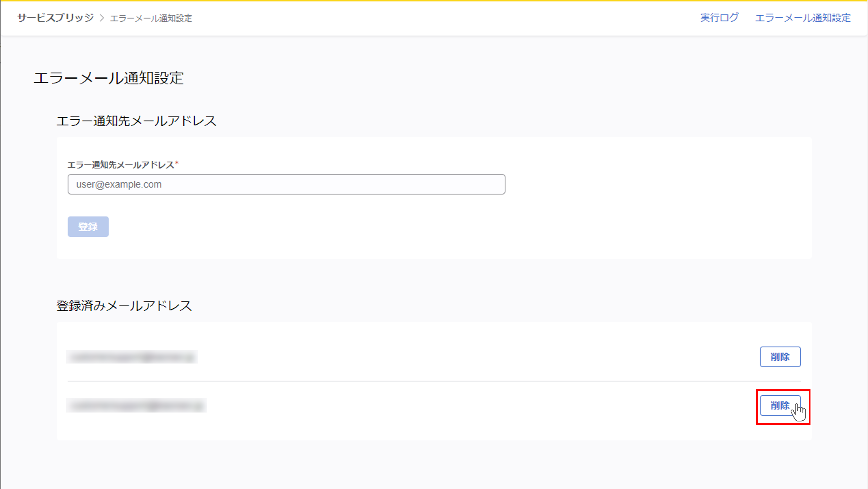Focus the user@example.com email input field
Image resolution: width=868 pixels, height=489 pixels.
[286, 184]
